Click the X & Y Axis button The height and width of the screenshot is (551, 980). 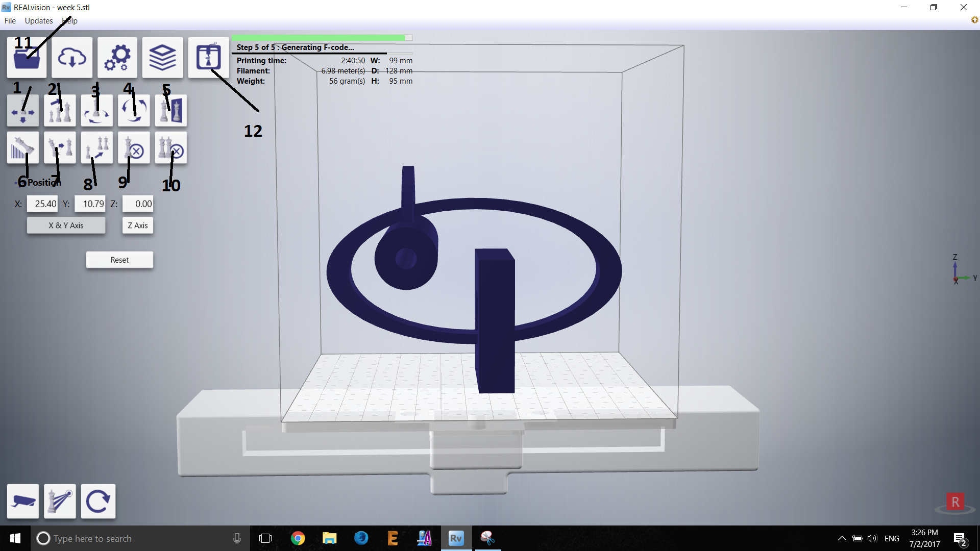66,226
